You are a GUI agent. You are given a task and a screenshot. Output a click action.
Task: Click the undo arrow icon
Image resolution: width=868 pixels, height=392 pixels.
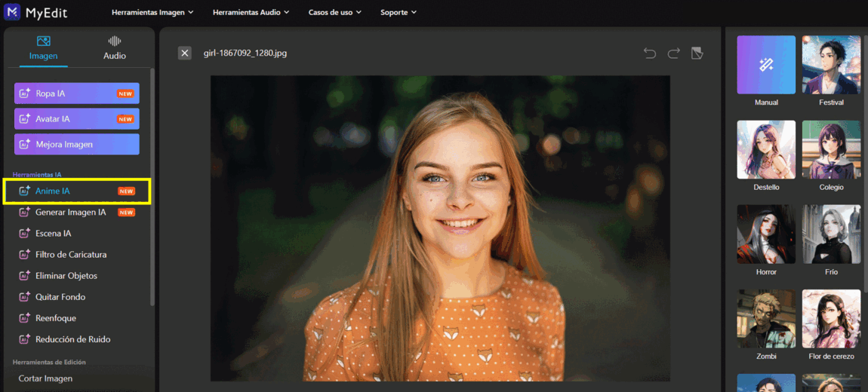(x=649, y=53)
